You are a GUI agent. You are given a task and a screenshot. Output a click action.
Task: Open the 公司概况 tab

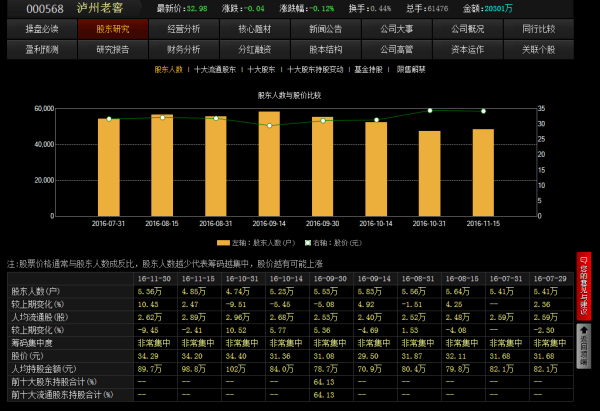(x=468, y=29)
